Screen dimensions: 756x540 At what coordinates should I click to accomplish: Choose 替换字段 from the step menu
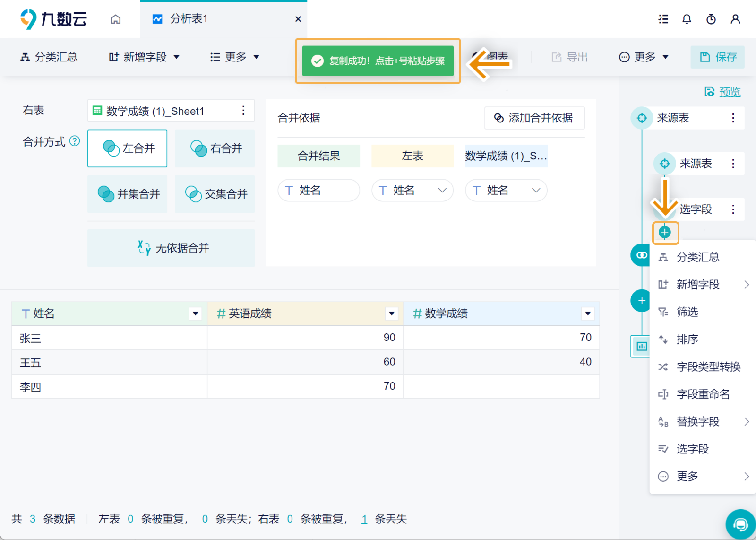pos(703,422)
